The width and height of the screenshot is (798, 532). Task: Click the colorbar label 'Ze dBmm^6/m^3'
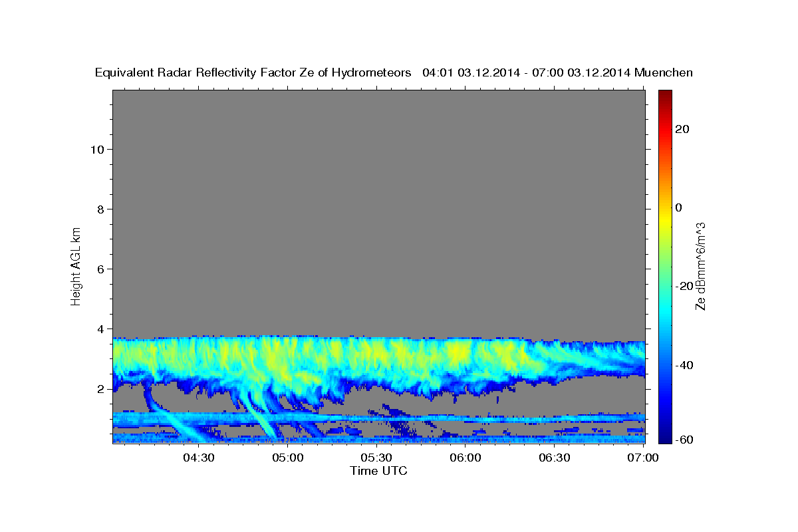[x=700, y=266]
